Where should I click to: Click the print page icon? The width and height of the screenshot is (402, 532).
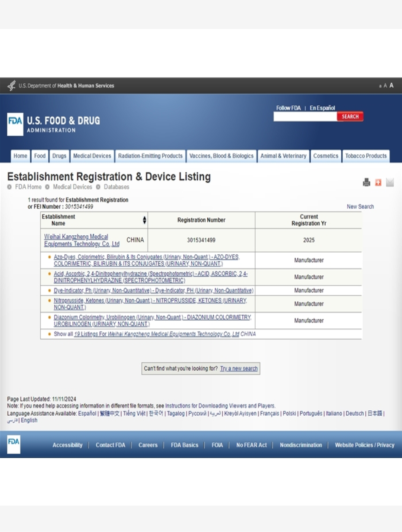[x=367, y=182]
